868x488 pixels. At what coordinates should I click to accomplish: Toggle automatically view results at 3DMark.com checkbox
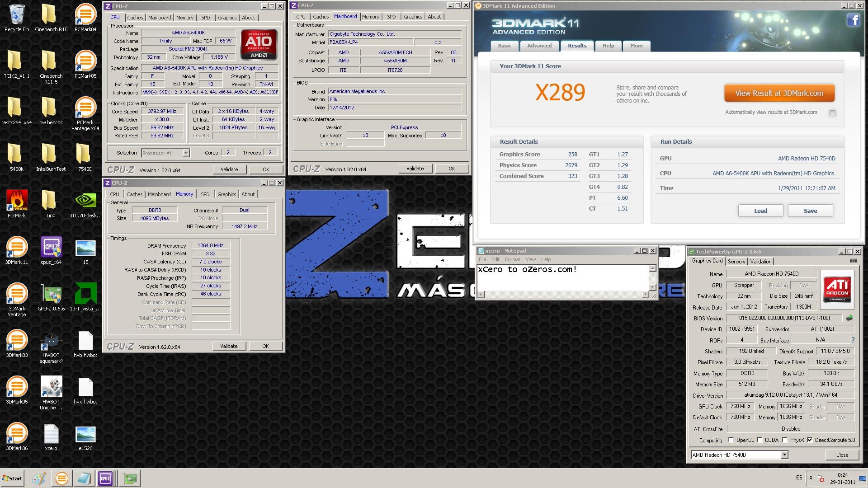832,113
